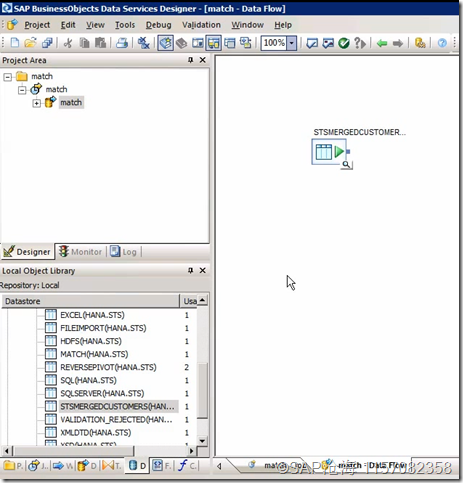The width and height of the screenshot is (463, 483).
Task: Pin the Project Area panel
Action: coord(190,60)
